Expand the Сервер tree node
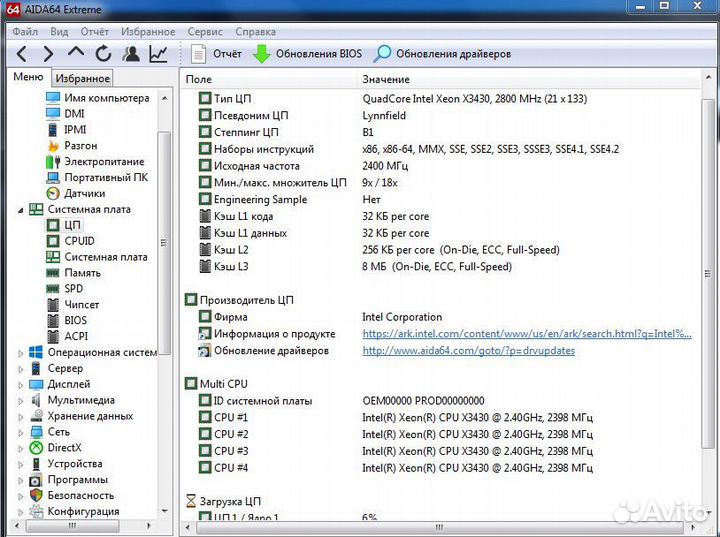 20,369
